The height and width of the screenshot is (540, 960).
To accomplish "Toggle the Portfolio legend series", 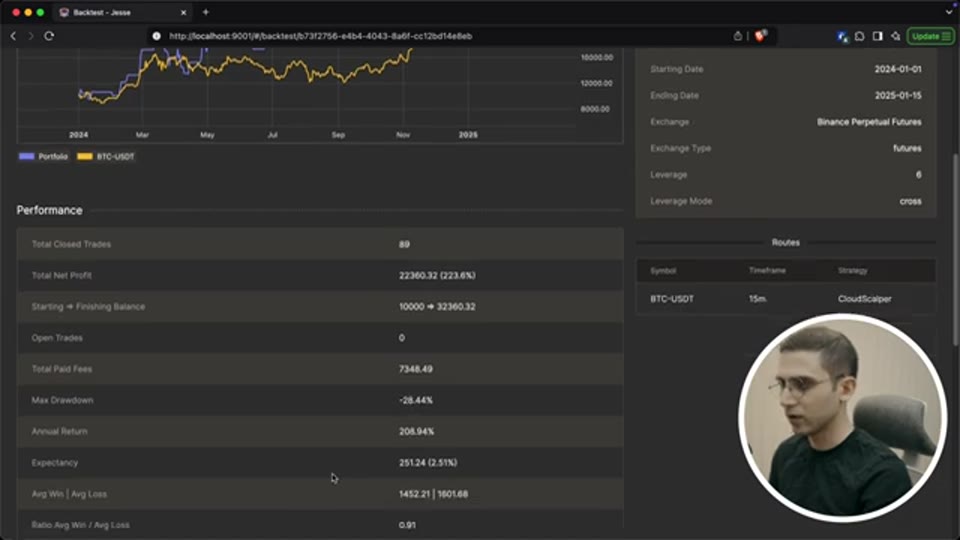I will [x=43, y=157].
